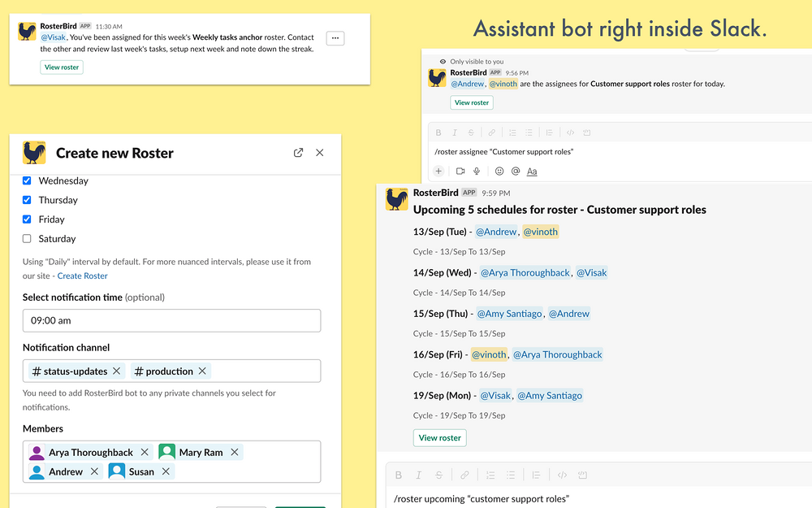Toggle strikethrough in upper message composer
812x508 pixels.
click(x=471, y=132)
